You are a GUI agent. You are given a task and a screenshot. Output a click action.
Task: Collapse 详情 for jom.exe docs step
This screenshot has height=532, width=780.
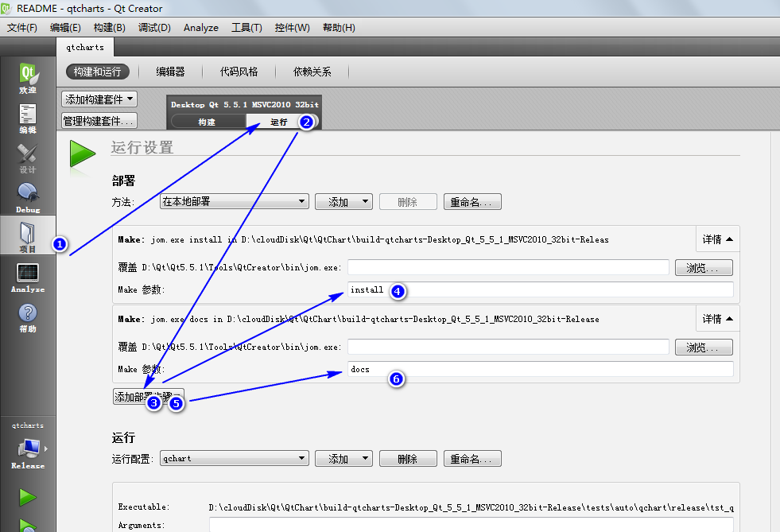[x=717, y=319]
